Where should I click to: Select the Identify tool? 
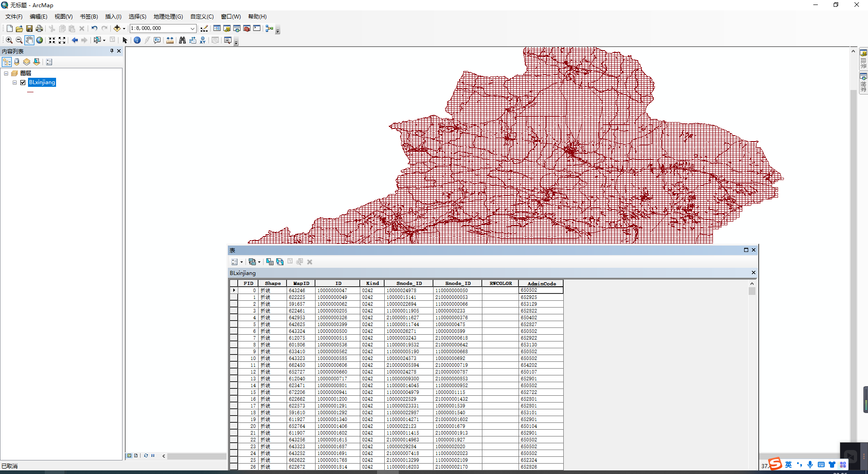(137, 40)
